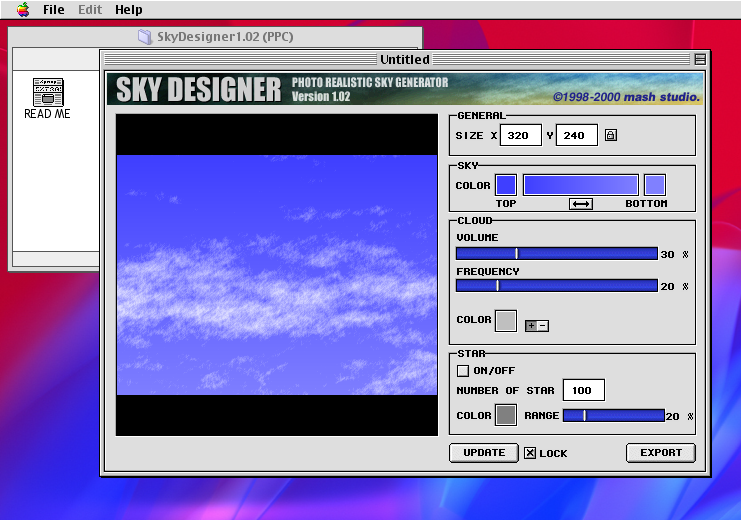
Task: Click the SkyDesigner1.02 folder title icon
Action: [145, 37]
